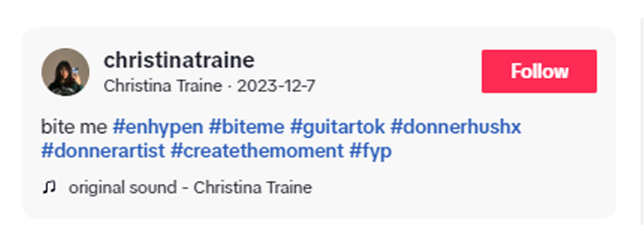Viewport: 644px width, 243px height.
Task: Open the christinatraine username link
Action: 179,60
